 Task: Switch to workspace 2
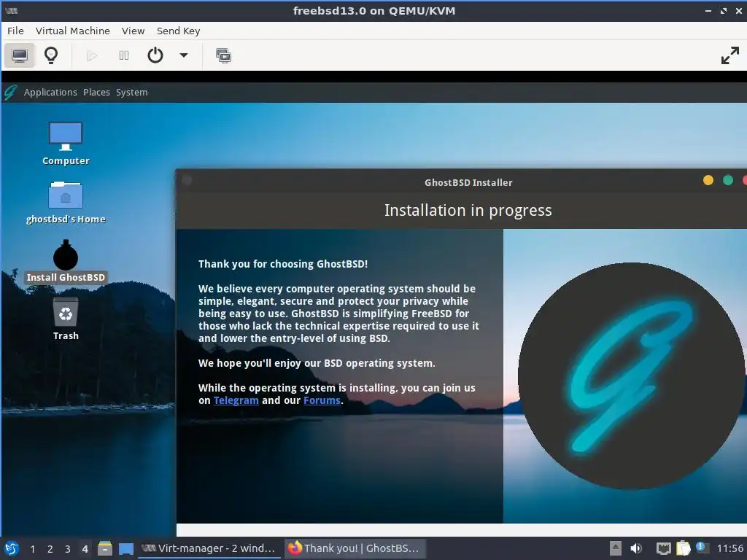[x=50, y=549]
